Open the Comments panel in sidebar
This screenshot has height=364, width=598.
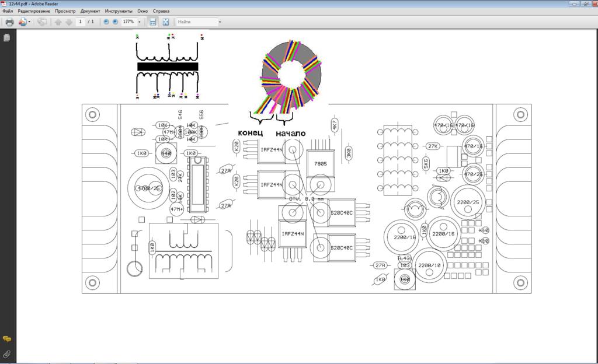[x=7, y=339]
